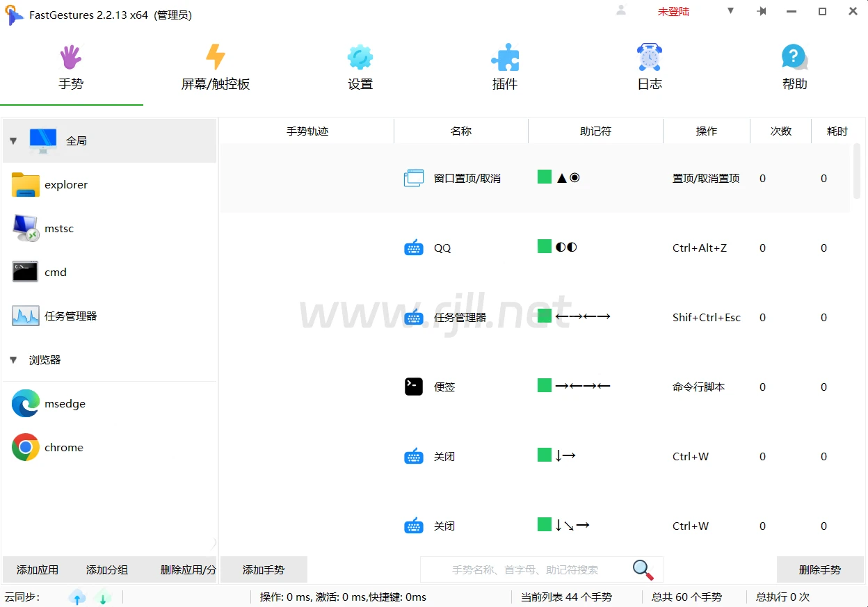
Task: Toggle the pin window on top button
Action: (x=762, y=11)
